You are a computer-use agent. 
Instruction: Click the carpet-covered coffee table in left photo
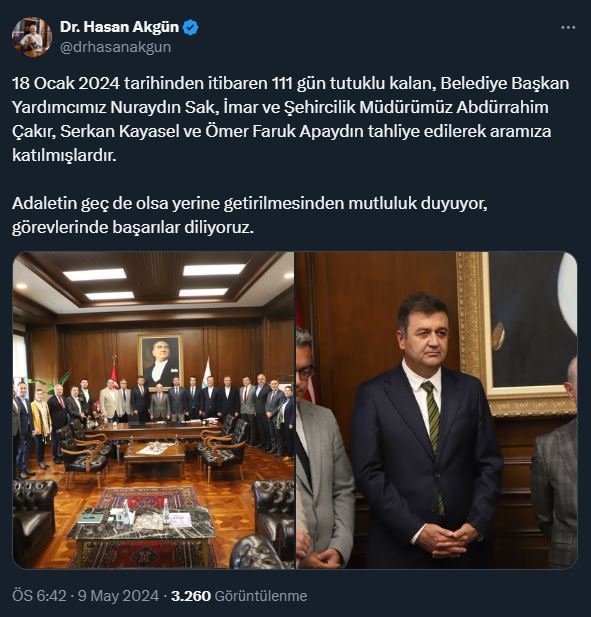tap(142, 532)
